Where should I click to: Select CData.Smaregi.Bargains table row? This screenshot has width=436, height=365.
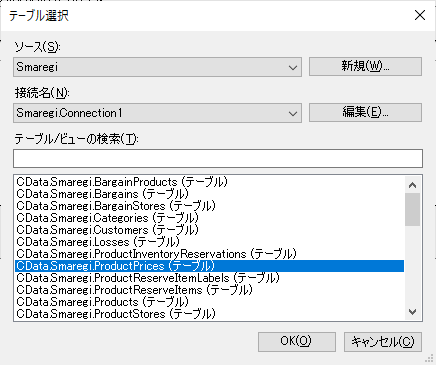pos(209,194)
